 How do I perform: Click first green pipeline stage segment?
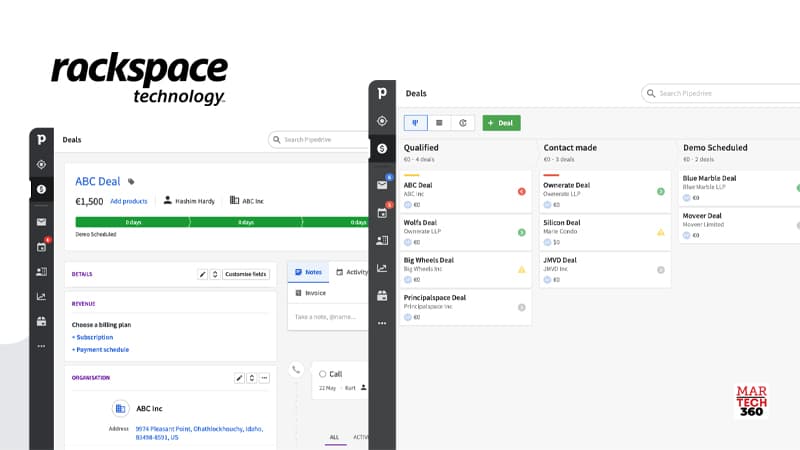(133, 222)
